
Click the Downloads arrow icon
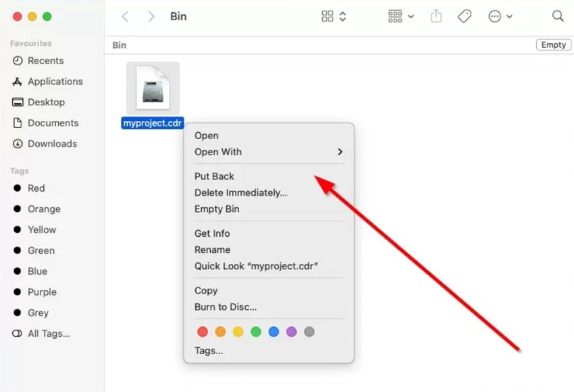(18, 144)
